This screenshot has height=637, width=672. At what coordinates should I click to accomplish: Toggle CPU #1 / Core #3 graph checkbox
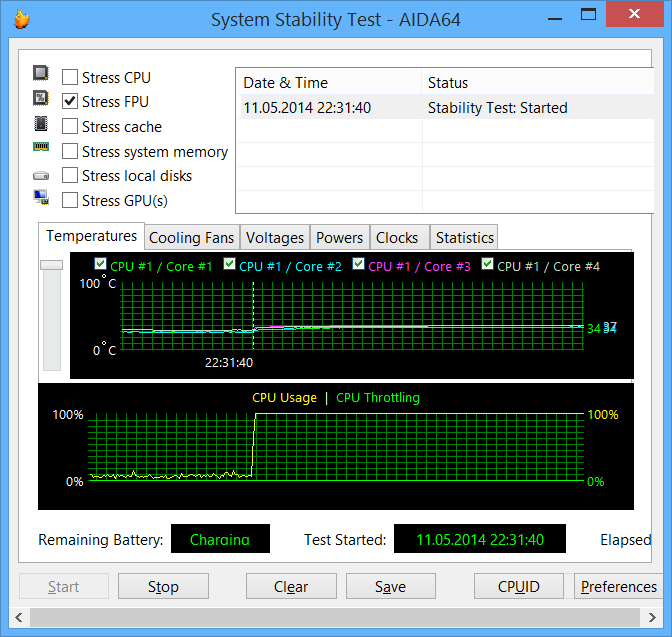click(x=358, y=264)
